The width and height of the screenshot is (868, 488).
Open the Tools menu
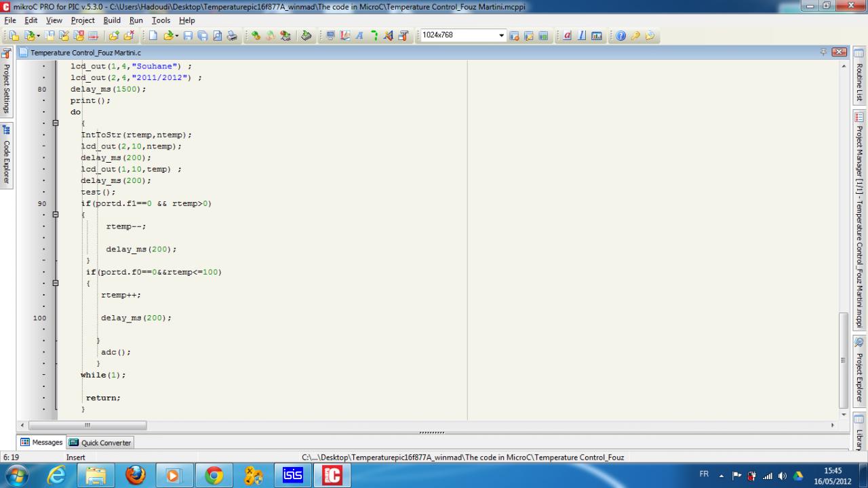coord(161,20)
